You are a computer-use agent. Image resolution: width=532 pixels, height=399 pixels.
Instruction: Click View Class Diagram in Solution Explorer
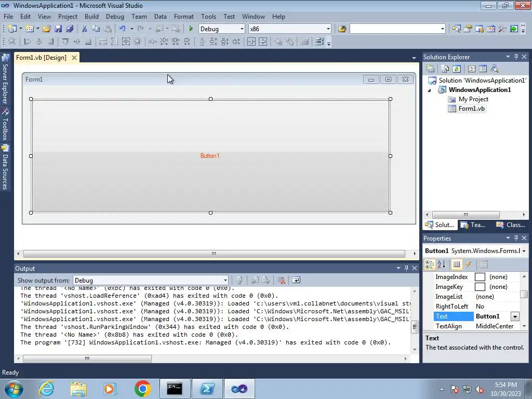495,69
